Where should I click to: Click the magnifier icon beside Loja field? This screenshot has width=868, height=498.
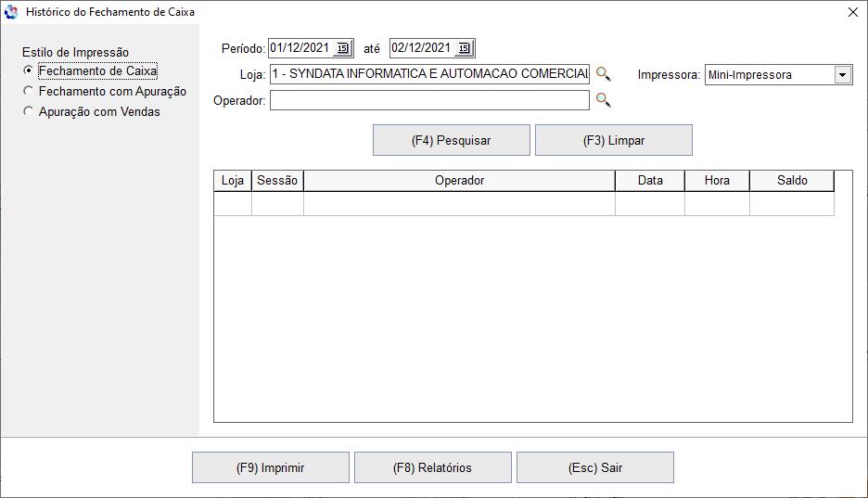click(603, 74)
